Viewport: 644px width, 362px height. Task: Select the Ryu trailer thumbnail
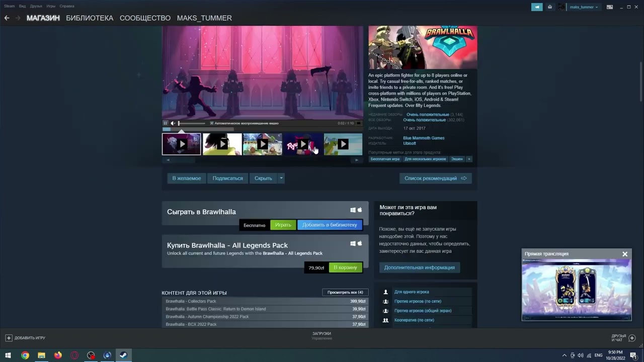tap(303, 144)
